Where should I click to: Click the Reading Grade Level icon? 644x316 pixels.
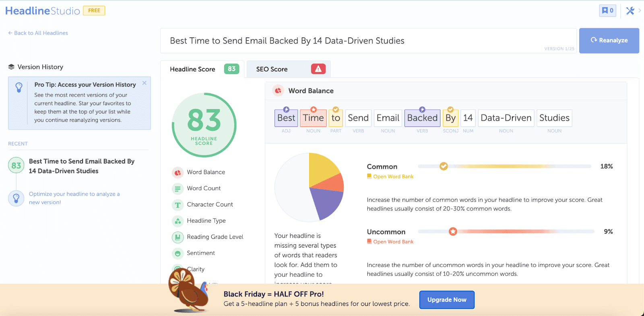(178, 237)
